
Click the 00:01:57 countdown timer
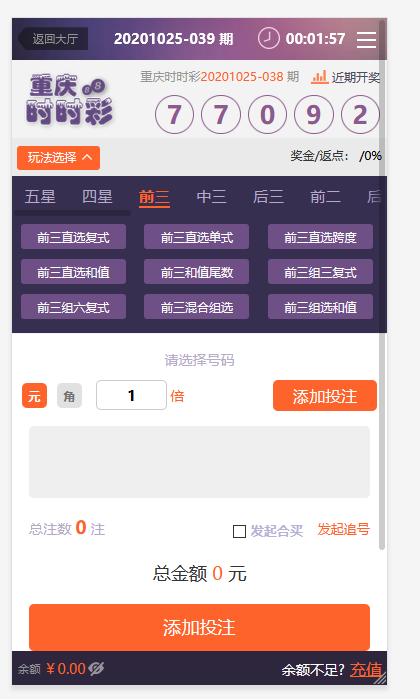tap(315, 39)
